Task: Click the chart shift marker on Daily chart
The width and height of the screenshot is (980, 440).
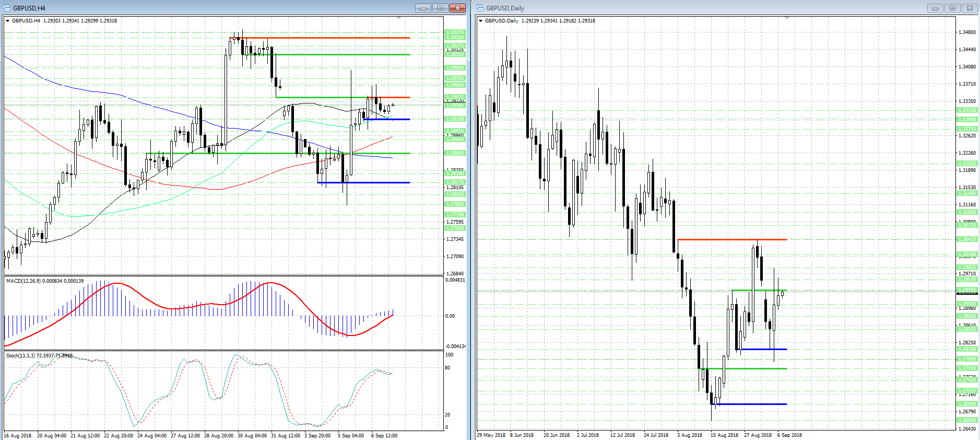Action: (787, 18)
